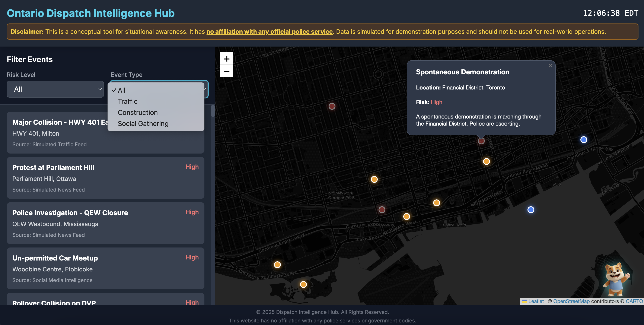Viewport: 644px width, 325px height.
Task: Select the checked All option
Action: [121, 90]
